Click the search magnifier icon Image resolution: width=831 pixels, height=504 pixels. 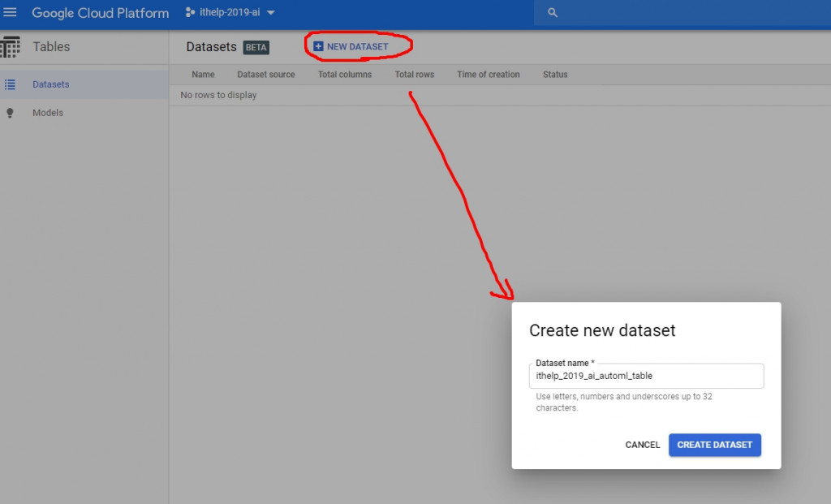[x=552, y=12]
